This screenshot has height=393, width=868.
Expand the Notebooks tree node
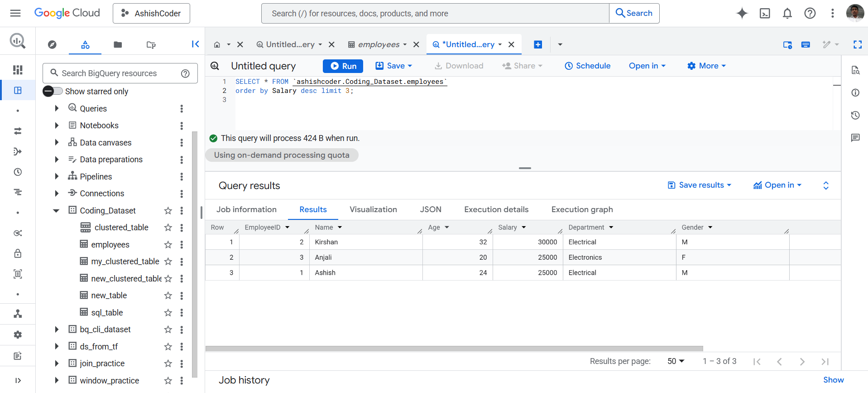pos(57,126)
